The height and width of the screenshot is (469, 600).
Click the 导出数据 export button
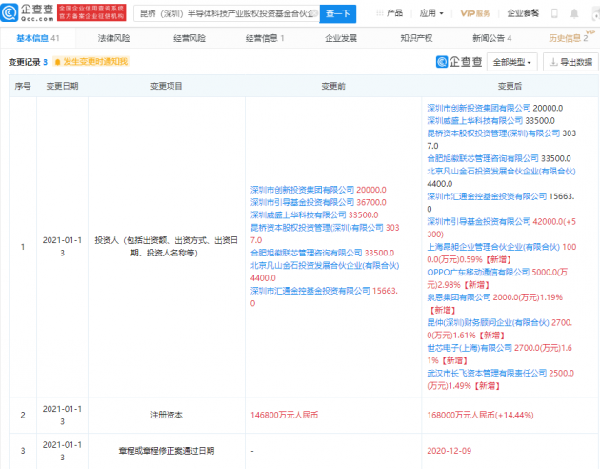(x=571, y=62)
